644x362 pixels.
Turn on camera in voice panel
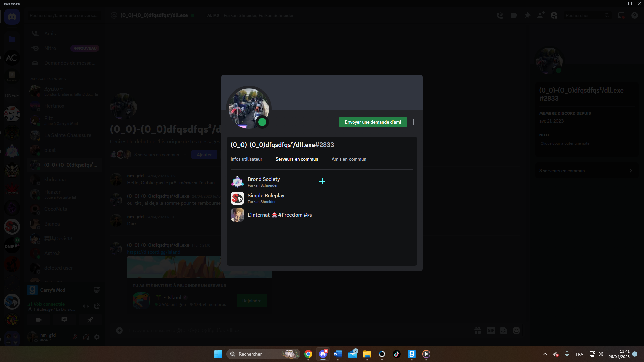pos(39,320)
